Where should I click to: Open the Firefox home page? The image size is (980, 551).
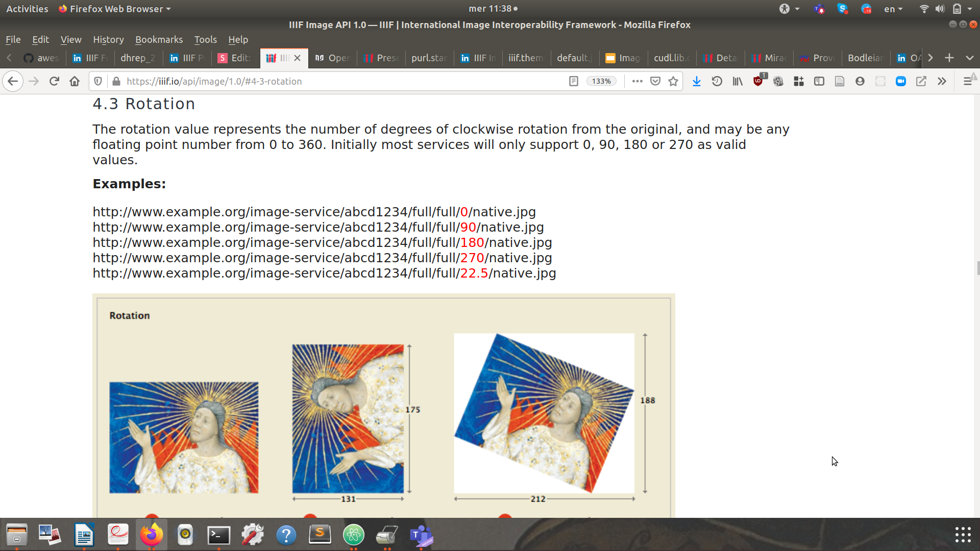75,81
